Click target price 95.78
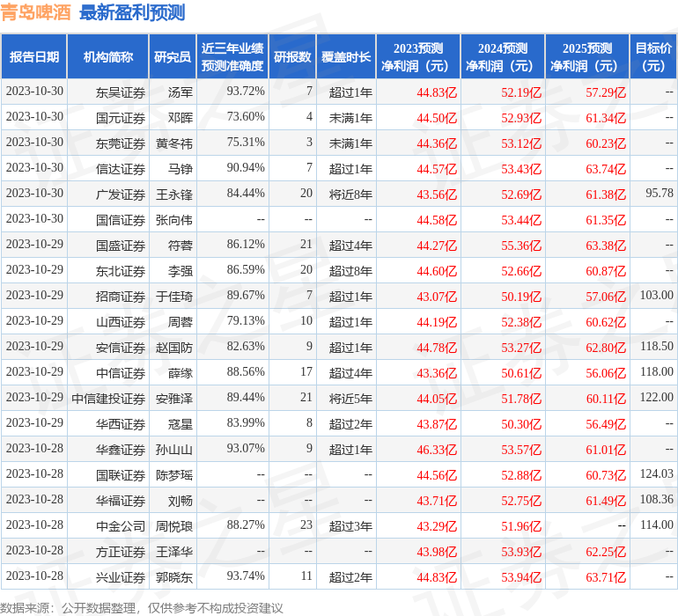Image resolution: width=678 pixels, height=616 pixels. click(660, 193)
